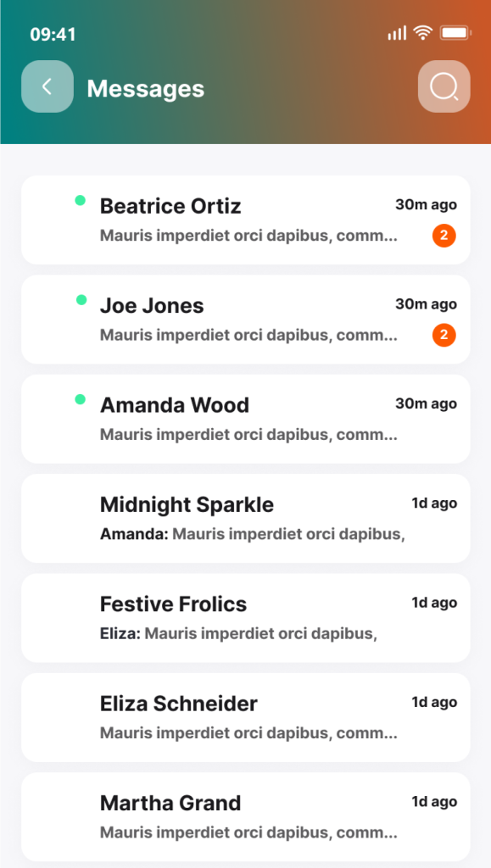Open the Martha Grand conversation
The height and width of the screenshot is (868, 491).
tap(246, 816)
